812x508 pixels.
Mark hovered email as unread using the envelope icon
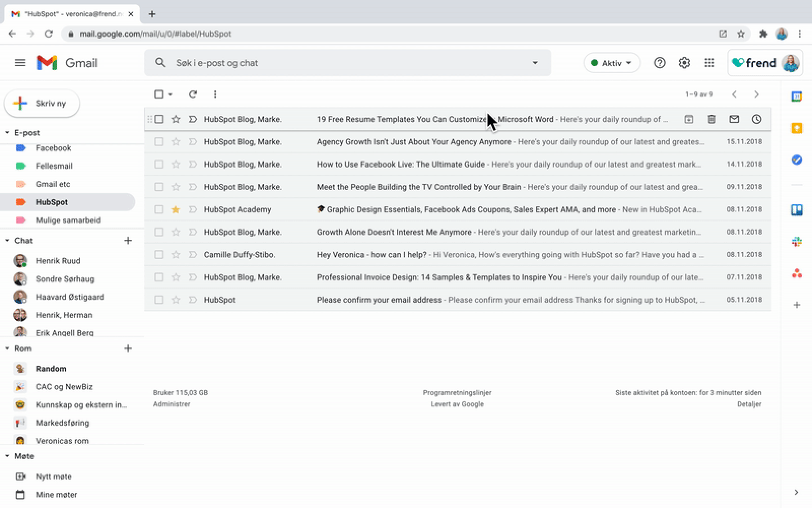[734, 119]
